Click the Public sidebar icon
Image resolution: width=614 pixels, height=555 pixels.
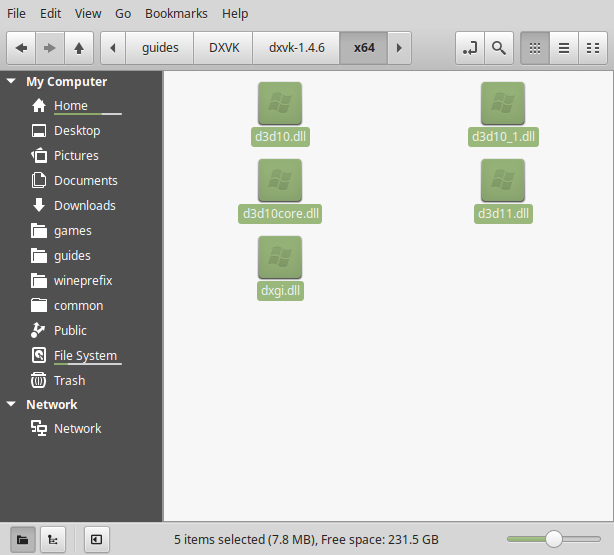point(39,330)
